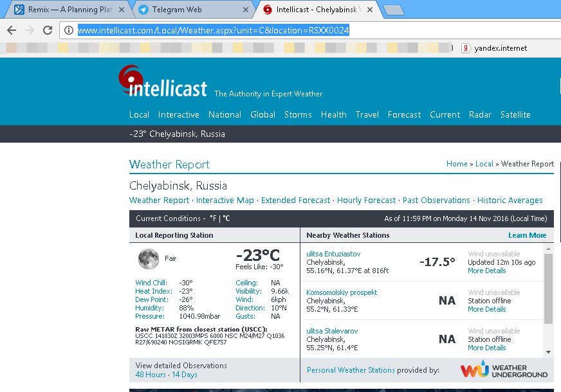Click the Raw METAR text block
The image size is (561, 392).
coord(210,335)
